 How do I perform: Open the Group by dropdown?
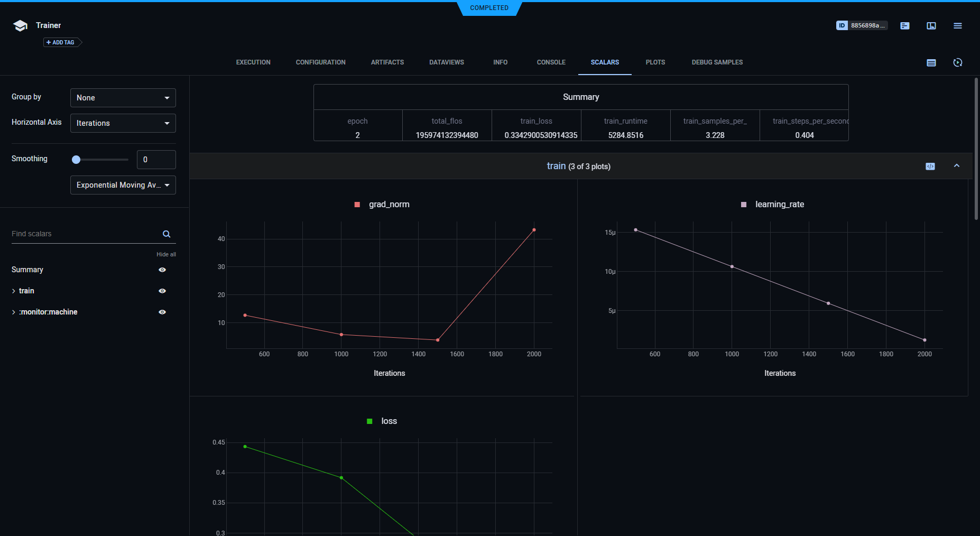click(123, 97)
